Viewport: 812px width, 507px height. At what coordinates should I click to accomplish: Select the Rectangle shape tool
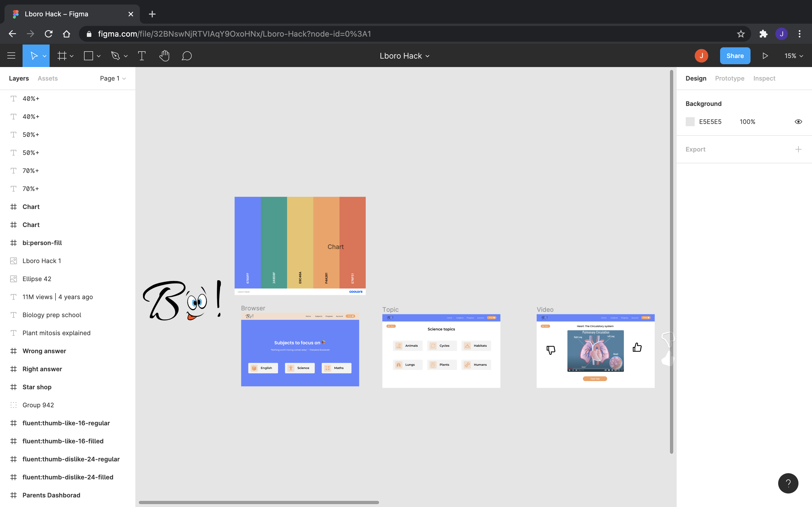[x=88, y=56]
